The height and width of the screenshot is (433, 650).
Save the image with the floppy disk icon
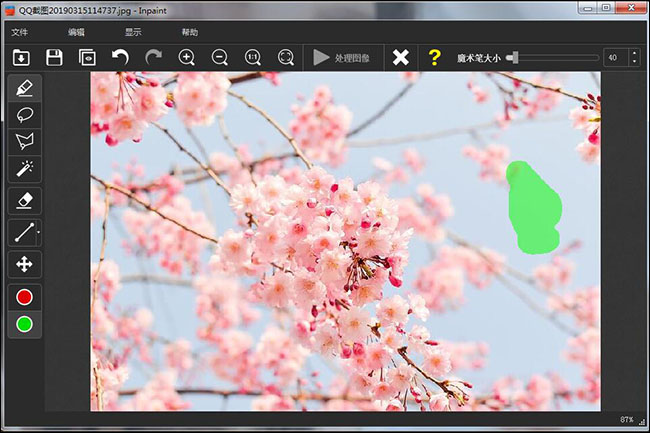pyautogui.click(x=54, y=58)
